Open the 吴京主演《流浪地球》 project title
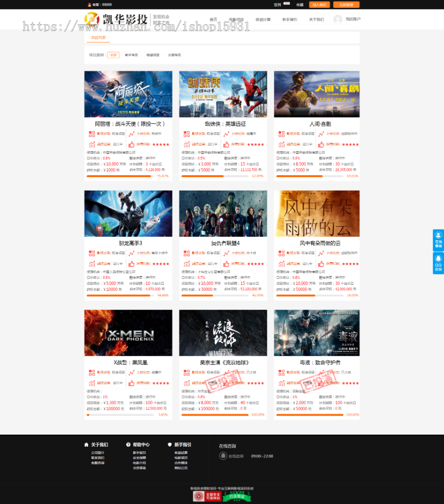The height and width of the screenshot is (504, 444). (x=224, y=362)
